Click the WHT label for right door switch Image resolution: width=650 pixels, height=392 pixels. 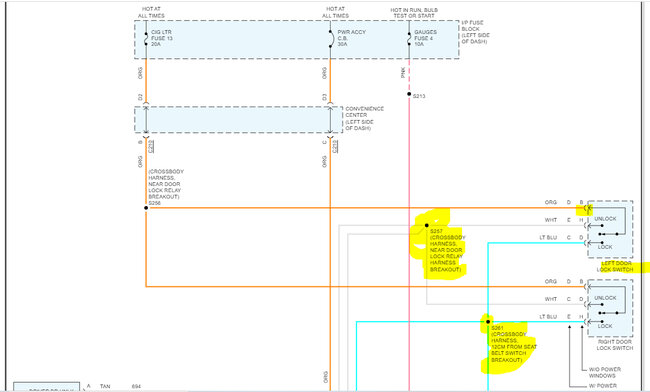click(551, 299)
